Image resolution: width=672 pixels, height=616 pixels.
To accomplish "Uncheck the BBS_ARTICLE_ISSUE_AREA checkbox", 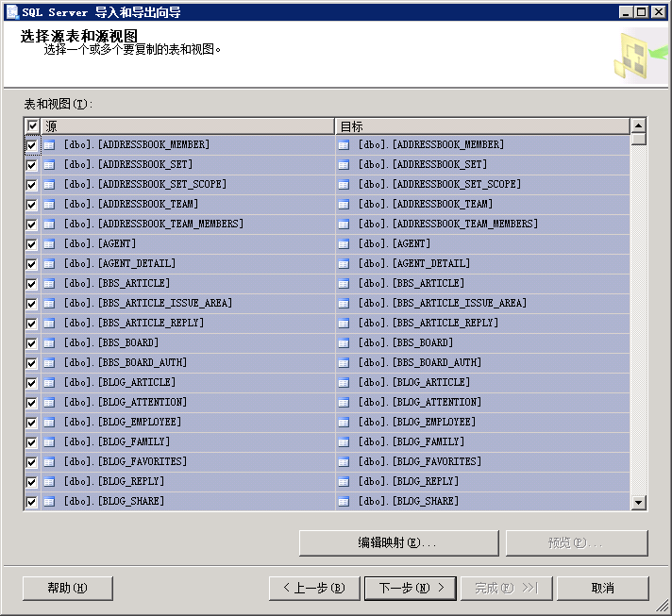I will point(32,304).
